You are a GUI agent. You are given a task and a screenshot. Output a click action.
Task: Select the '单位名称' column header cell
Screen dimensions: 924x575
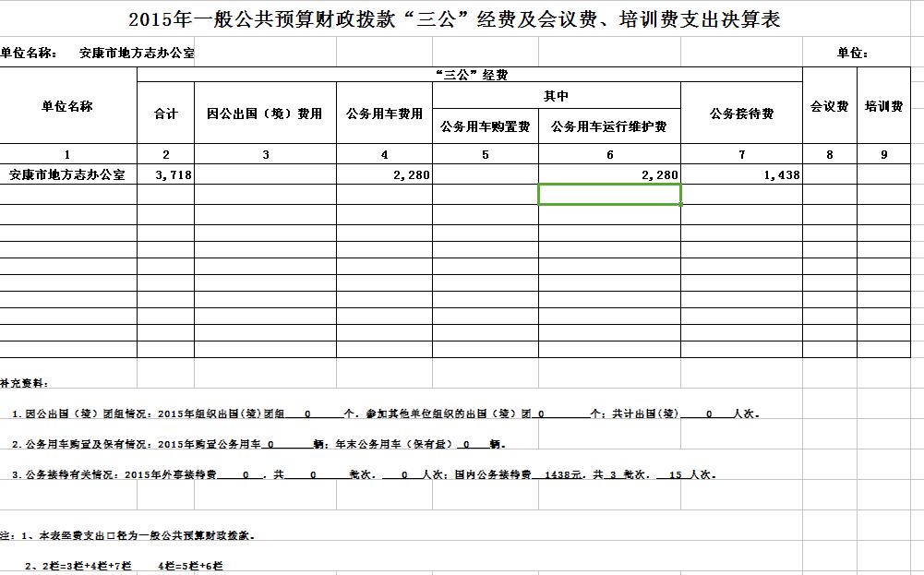point(67,106)
